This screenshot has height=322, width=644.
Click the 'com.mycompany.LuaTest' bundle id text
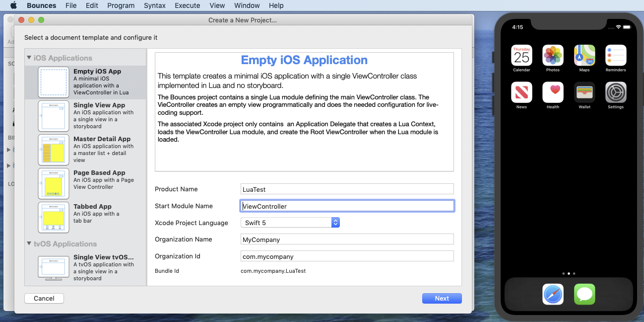[273, 271]
